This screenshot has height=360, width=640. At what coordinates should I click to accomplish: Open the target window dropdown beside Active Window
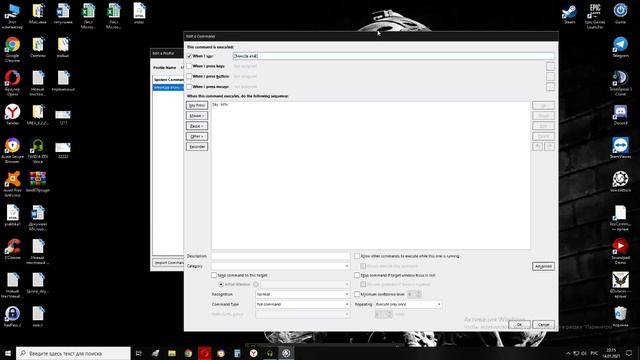pos(305,284)
